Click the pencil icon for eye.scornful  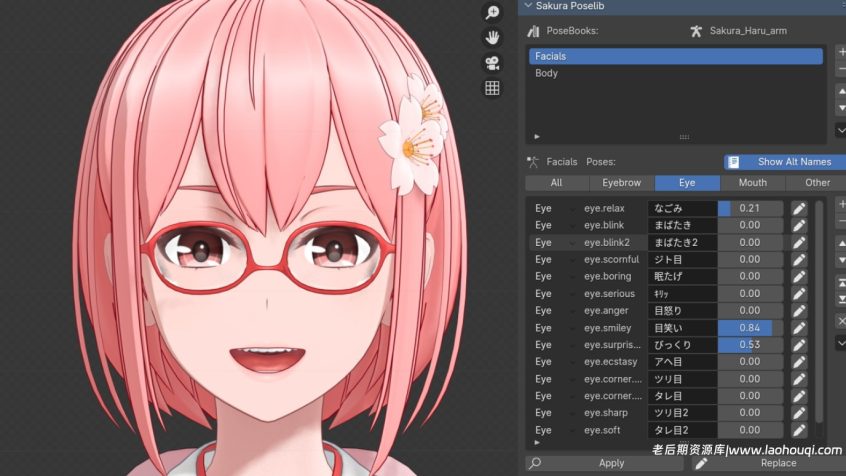[799, 260]
